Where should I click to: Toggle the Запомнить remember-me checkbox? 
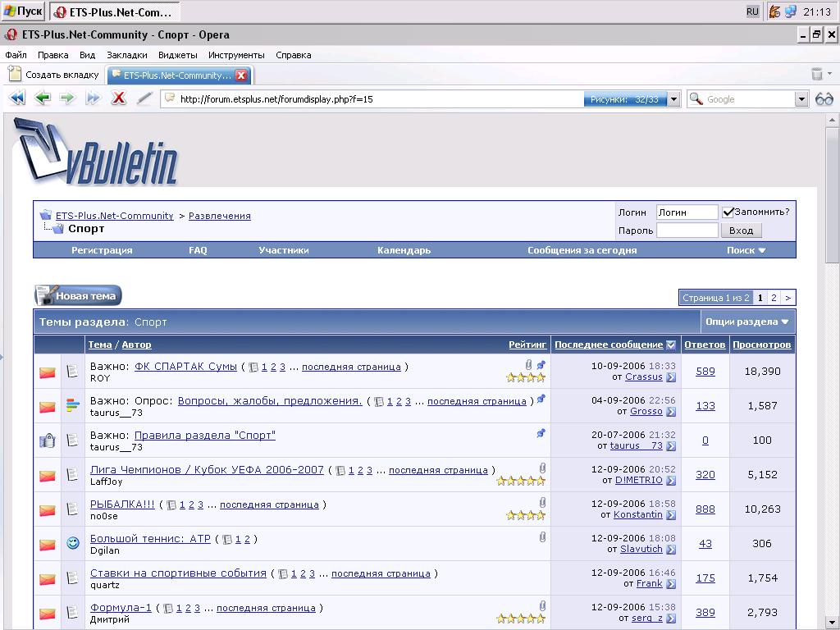(728, 212)
